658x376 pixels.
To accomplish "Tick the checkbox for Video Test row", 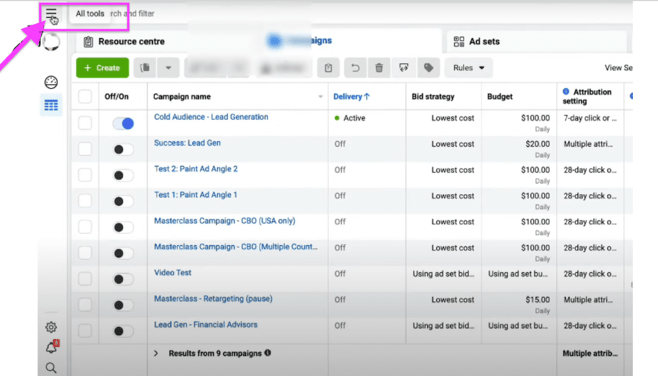I will tap(85, 279).
